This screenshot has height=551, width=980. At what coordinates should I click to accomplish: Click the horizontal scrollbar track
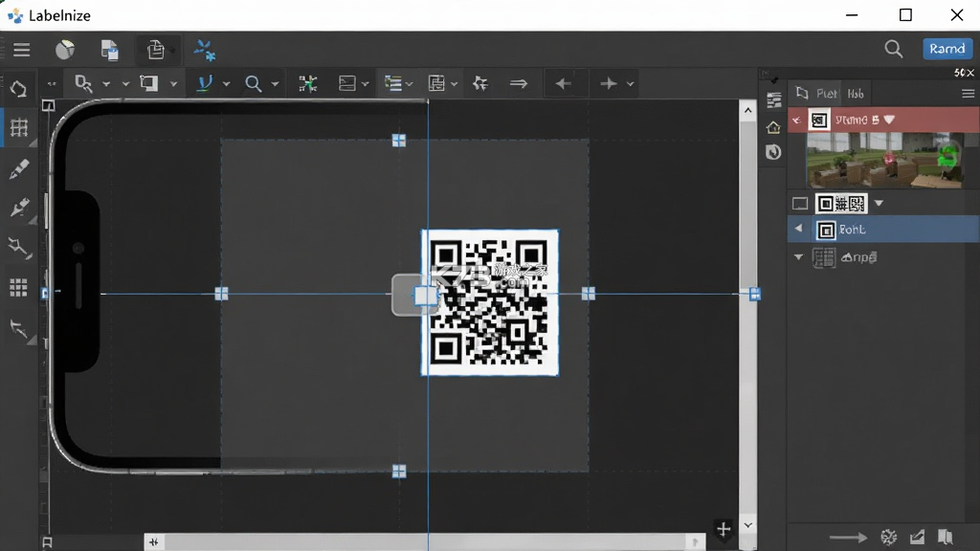pyautogui.click(x=425, y=541)
